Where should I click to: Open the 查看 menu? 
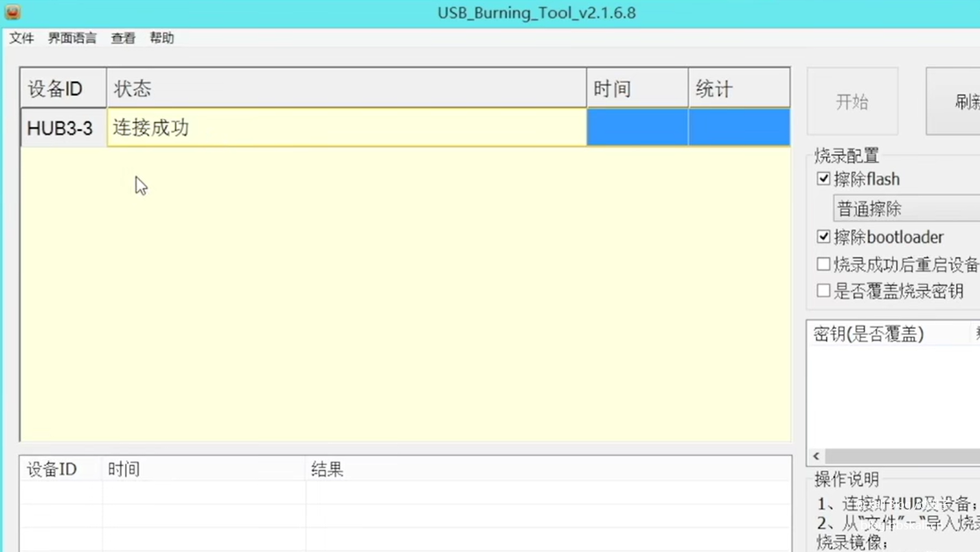point(123,38)
